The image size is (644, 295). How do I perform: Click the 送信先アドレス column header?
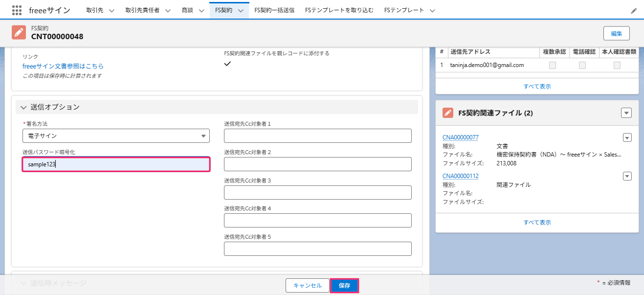point(470,52)
